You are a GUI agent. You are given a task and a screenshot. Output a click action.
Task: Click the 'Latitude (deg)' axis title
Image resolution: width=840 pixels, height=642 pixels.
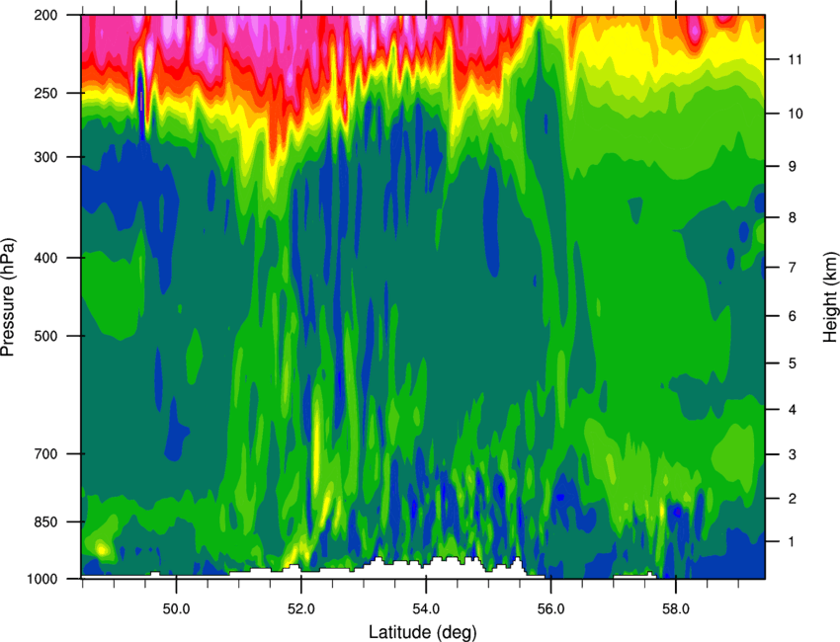point(422,632)
